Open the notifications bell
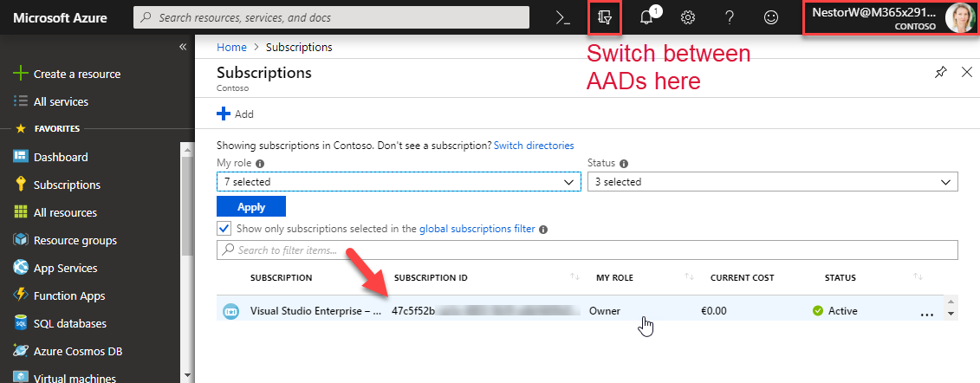Image resolution: width=980 pixels, height=383 pixels. point(647,17)
